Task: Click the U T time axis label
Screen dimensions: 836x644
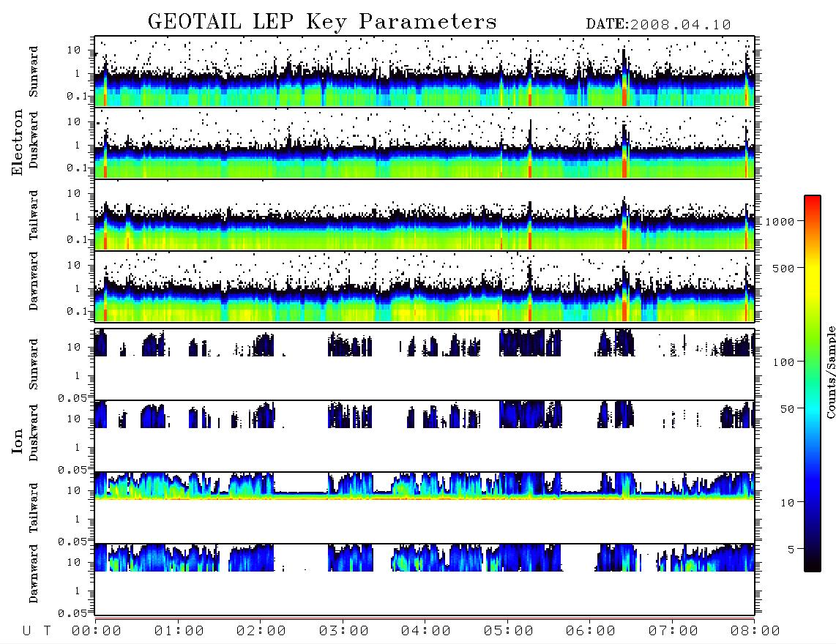Action: coord(37,631)
